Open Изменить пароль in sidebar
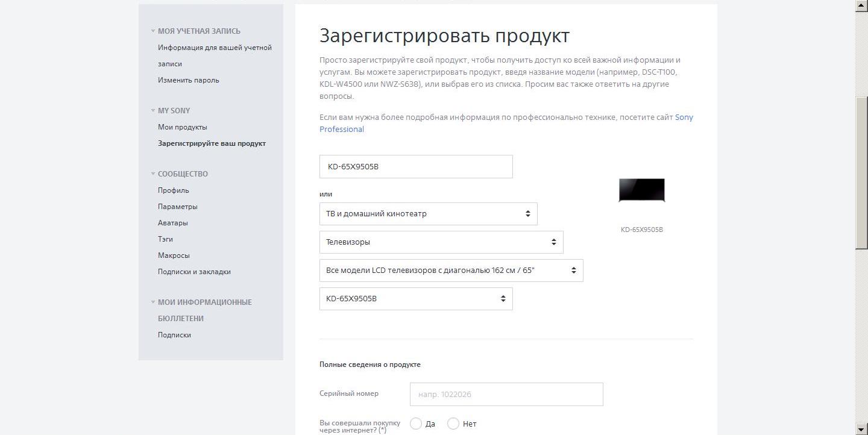Image resolution: width=868 pixels, height=435 pixels. point(189,80)
